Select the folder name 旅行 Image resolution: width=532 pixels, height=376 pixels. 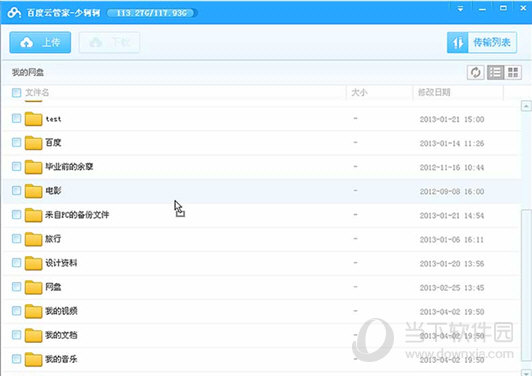point(53,239)
